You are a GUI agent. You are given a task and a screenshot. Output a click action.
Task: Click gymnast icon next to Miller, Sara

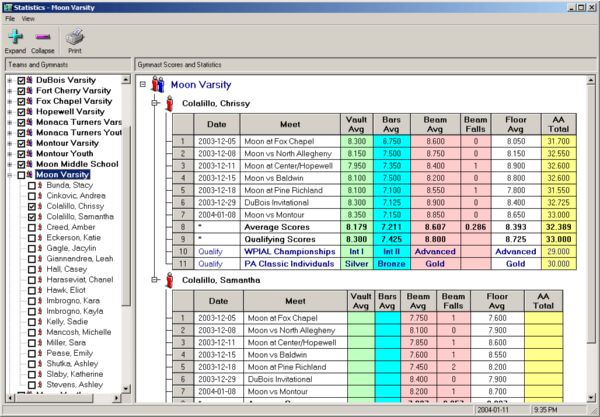[40, 343]
